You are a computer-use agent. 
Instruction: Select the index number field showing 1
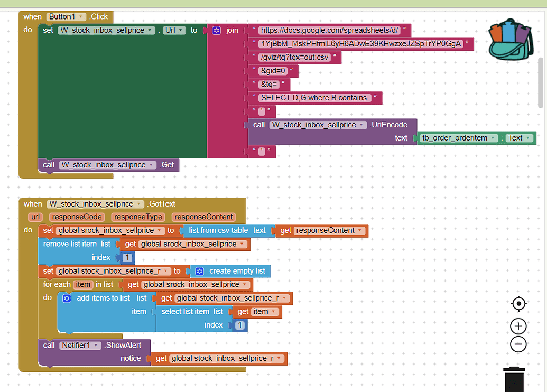126,257
